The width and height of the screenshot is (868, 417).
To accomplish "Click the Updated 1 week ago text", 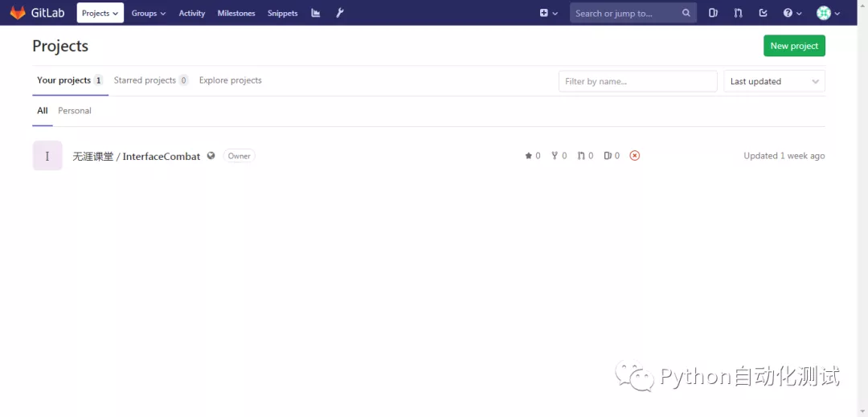I will 784,156.
